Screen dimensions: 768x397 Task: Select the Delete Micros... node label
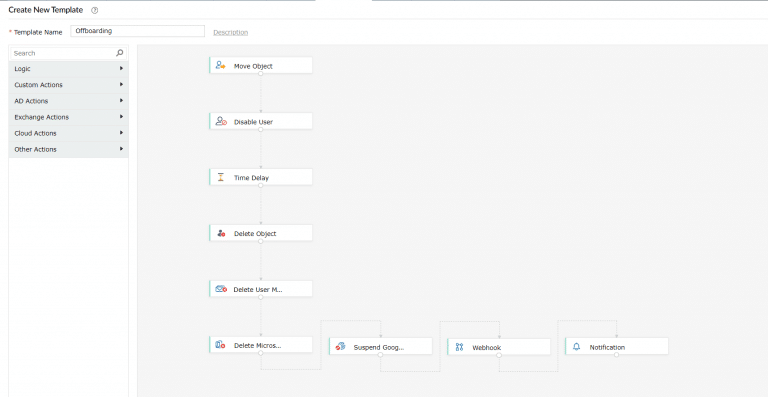point(258,345)
